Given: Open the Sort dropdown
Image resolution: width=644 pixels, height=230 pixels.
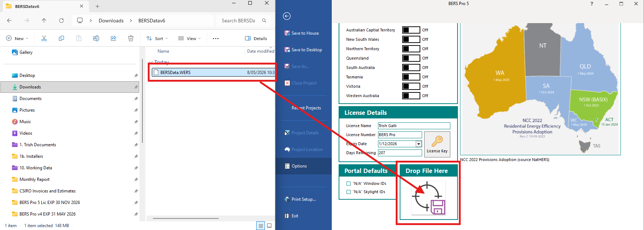Looking at the screenshot, I should pyautogui.click(x=157, y=38).
